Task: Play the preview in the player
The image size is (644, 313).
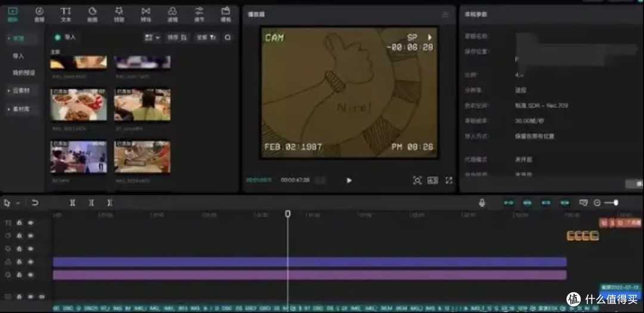Action: [x=349, y=180]
